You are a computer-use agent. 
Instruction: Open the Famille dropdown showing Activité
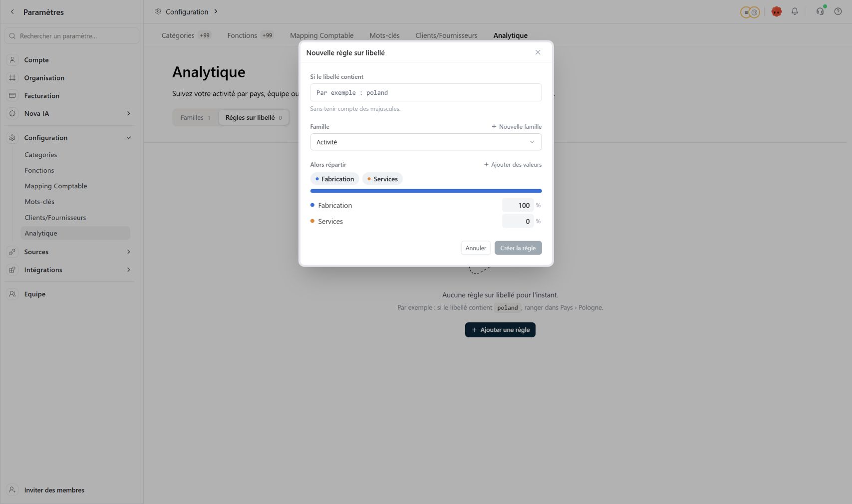tap(426, 142)
